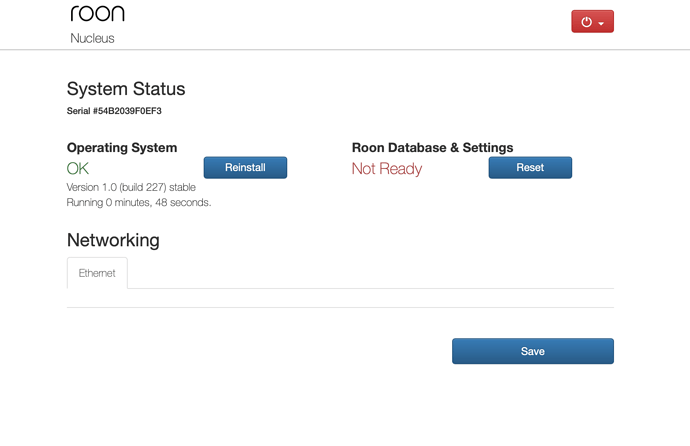Click the Version 1.0 (build 227) stable text
Screen dimensions: 690x446
click(131, 187)
